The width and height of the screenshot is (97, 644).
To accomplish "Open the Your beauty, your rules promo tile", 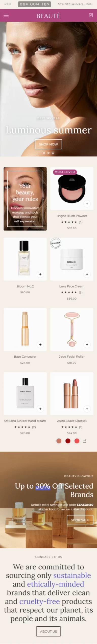I will coord(25,199).
